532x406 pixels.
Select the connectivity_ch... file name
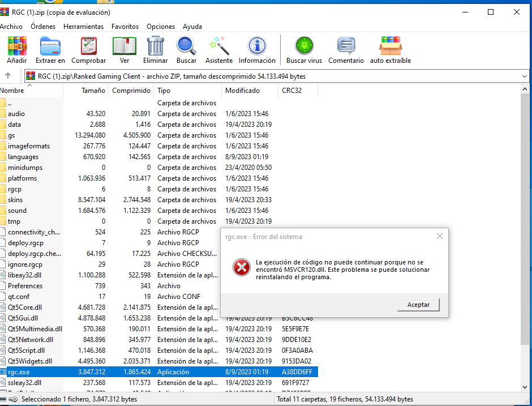pyautogui.click(x=34, y=232)
